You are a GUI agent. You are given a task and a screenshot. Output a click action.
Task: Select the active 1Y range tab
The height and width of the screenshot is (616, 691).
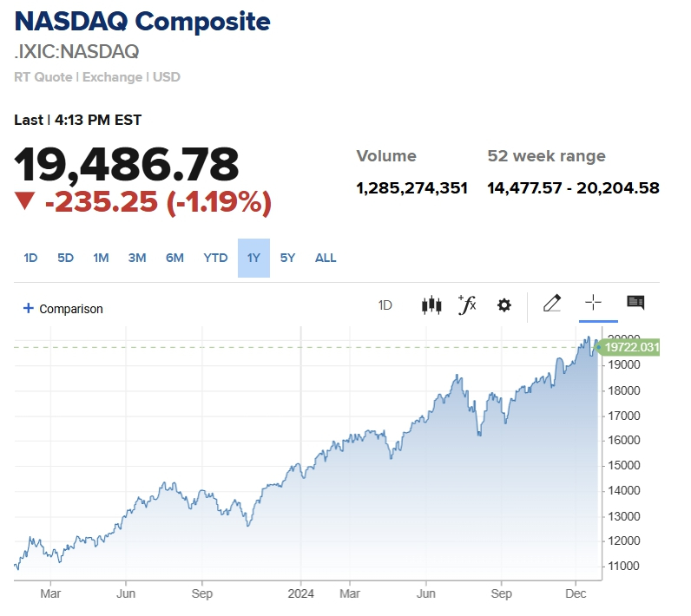[253, 258]
